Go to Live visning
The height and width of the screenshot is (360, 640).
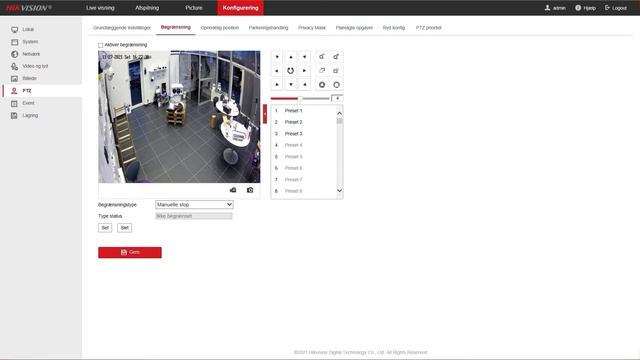(100, 8)
